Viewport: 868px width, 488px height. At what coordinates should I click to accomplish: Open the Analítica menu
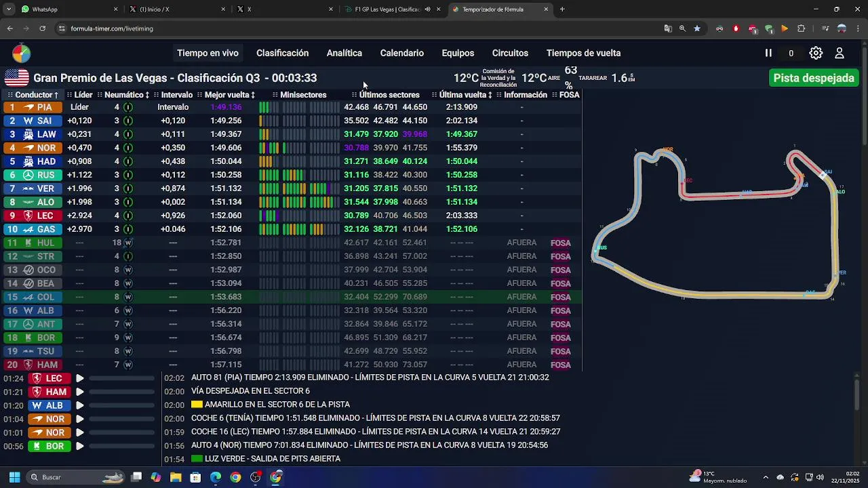pos(344,53)
